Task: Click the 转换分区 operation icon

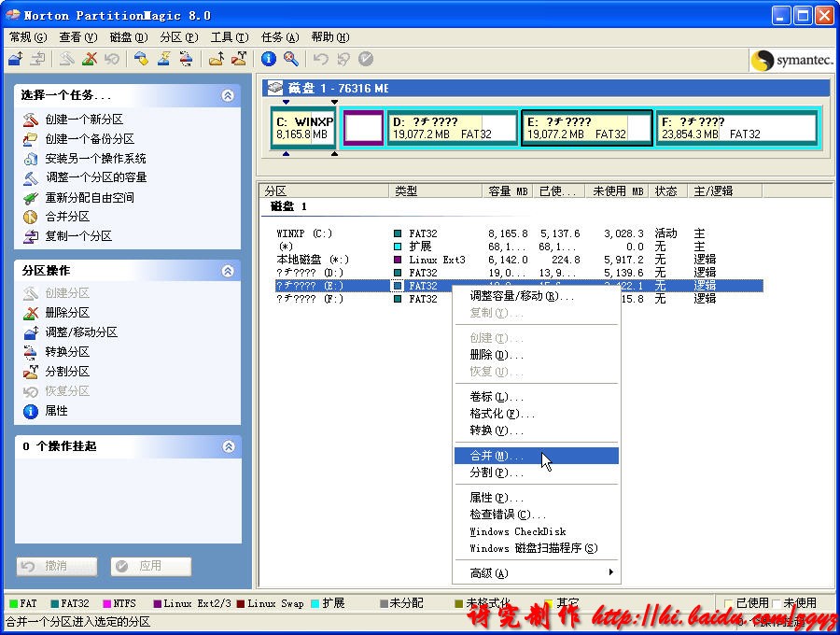Action: pos(31,352)
